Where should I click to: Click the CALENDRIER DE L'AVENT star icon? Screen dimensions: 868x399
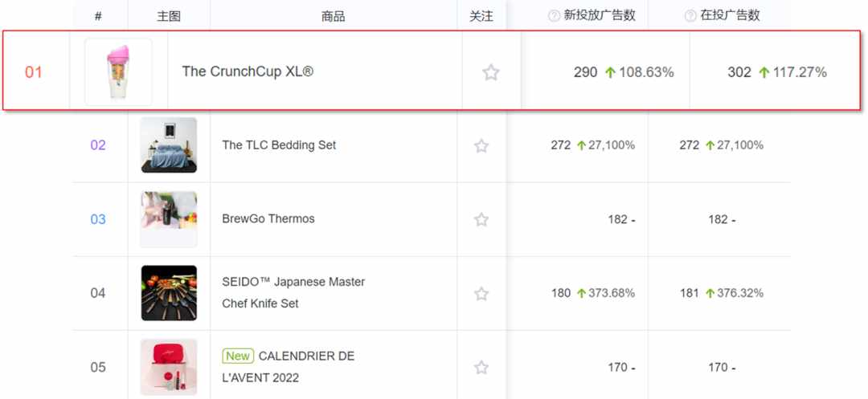(x=481, y=368)
